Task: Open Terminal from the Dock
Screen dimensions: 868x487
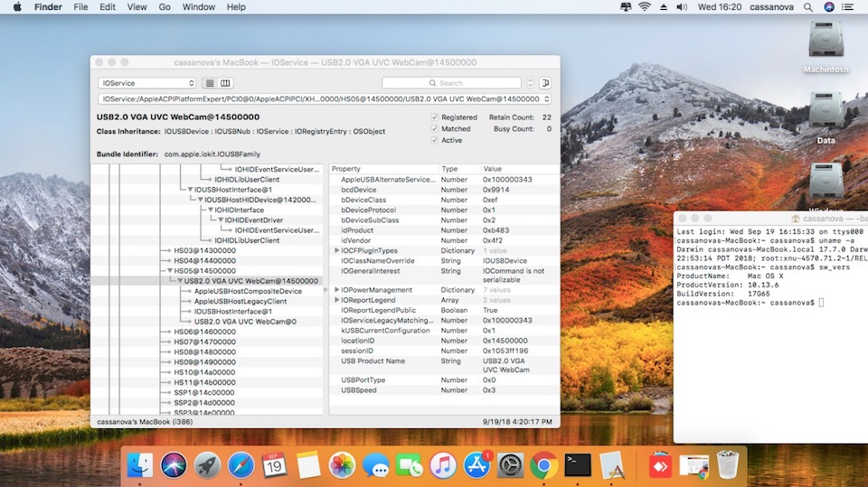Action: point(578,465)
